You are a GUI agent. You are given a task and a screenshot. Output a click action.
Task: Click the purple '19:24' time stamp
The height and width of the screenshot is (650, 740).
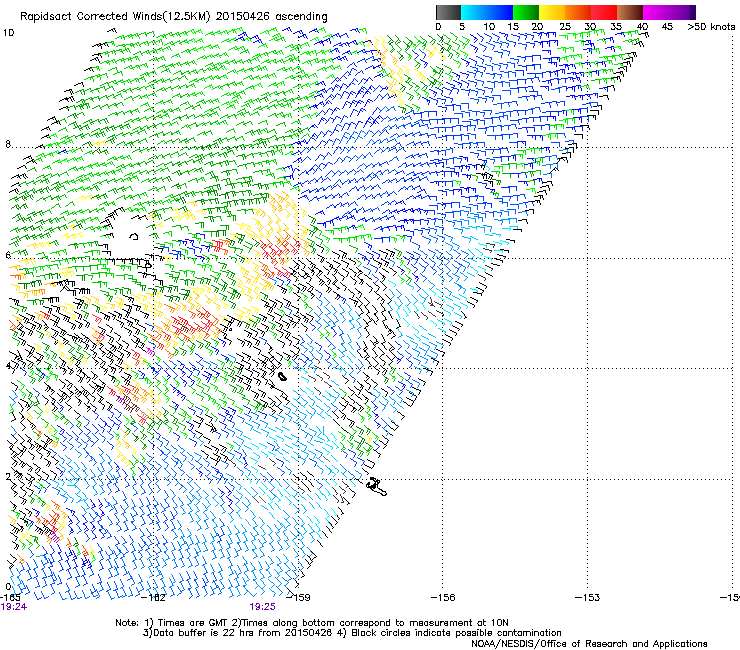13,607
